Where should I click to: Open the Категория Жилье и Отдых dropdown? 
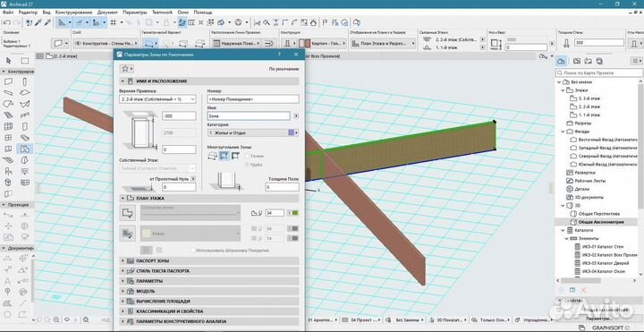[253, 132]
